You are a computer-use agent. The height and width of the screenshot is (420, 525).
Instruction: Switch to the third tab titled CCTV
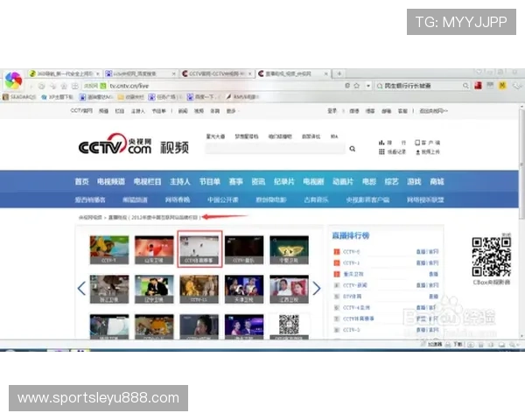coord(217,73)
